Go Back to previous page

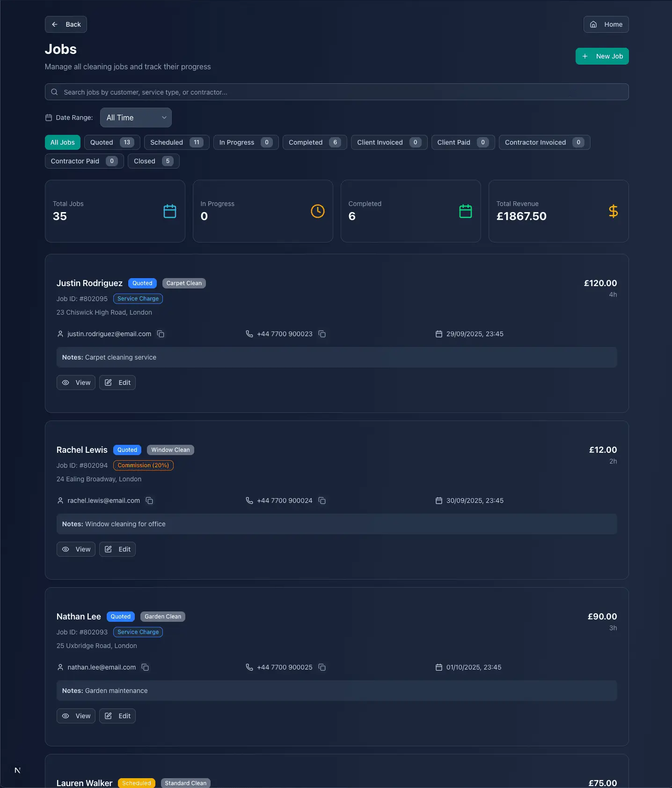(66, 24)
